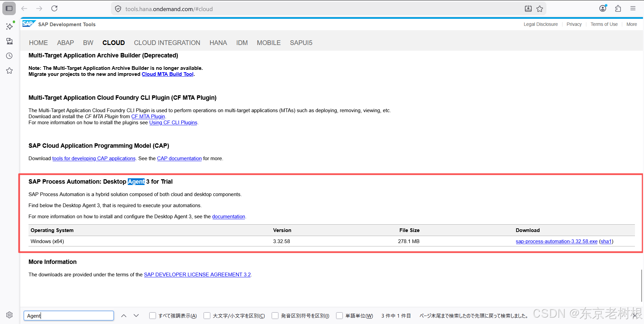Open the HANA tab

(x=218, y=43)
